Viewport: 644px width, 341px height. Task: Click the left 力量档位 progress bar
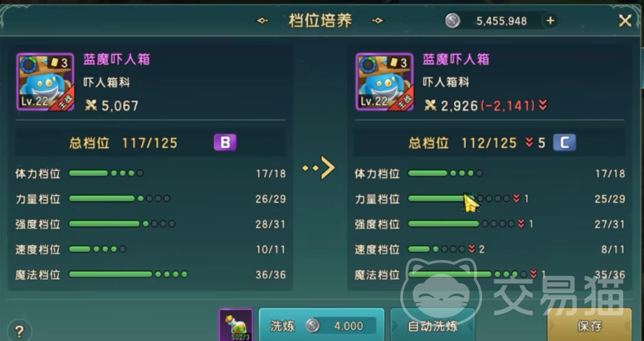click(120, 199)
